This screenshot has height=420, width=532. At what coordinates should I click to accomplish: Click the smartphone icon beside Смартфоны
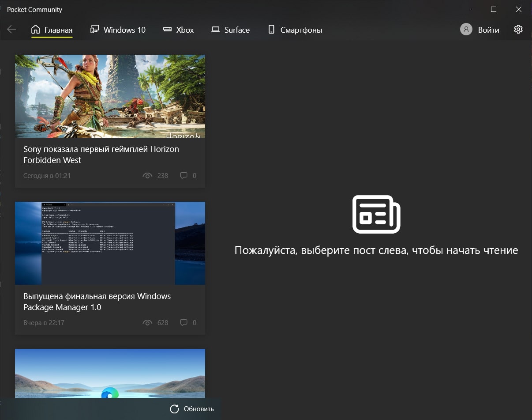tap(271, 30)
